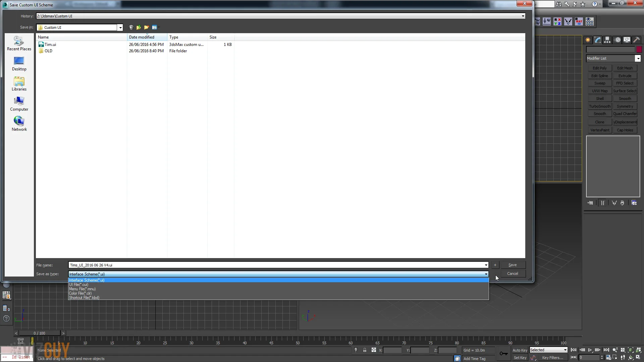Open the Utilities hammer panel
This screenshot has height=362, width=644.
click(636, 40)
